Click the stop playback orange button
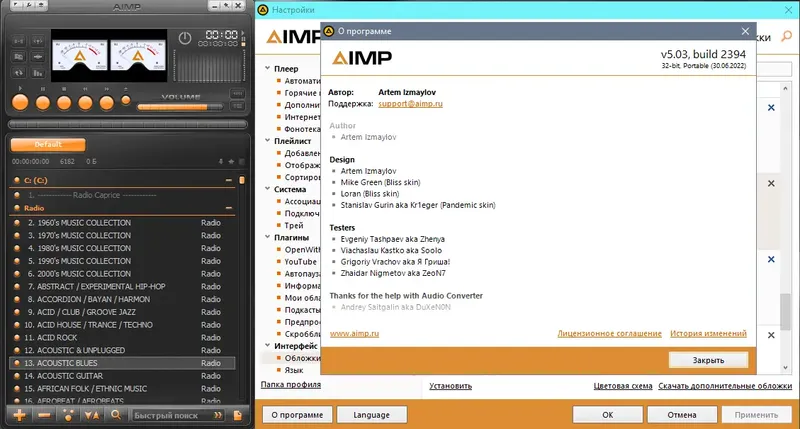The width and height of the screenshot is (800, 429). (x=64, y=103)
